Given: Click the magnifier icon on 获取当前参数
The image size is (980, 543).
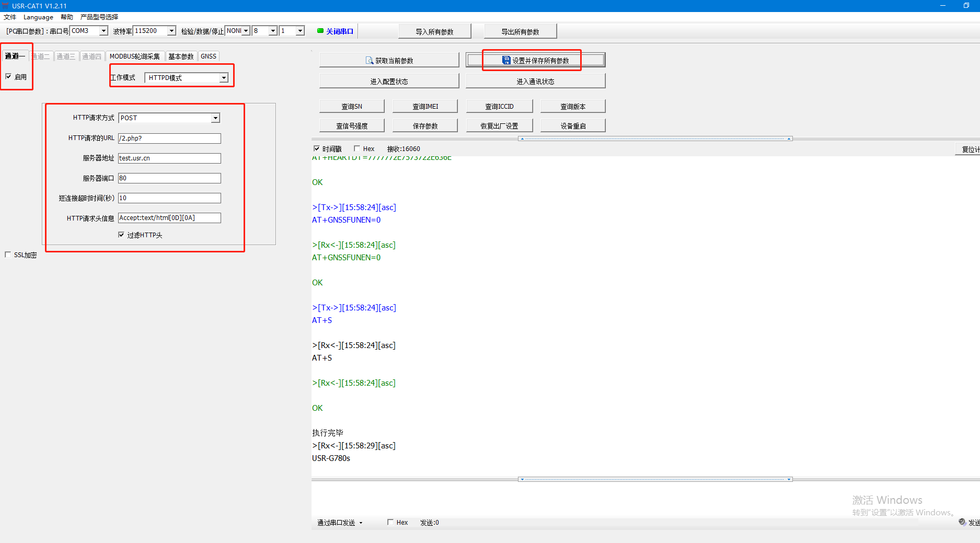Looking at the screenshot, I should click(x=369, y=61).
